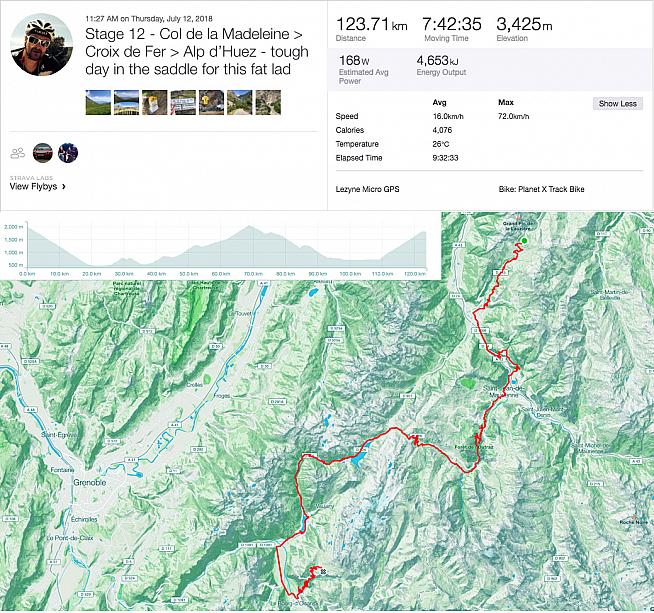The height and width of the screenshot is (613, 654).
Task: Click the checkered finish marker on map
Action: coord(324,573)
